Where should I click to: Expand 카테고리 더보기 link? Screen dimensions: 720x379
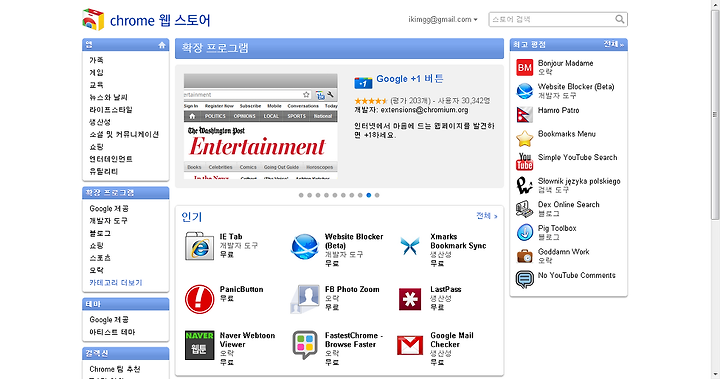116,283
